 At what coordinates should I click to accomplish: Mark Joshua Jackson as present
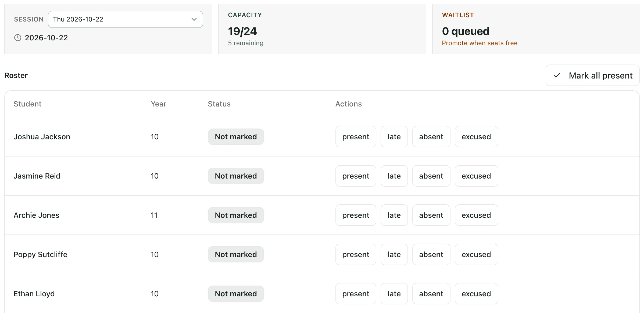(x=356, y=137)
